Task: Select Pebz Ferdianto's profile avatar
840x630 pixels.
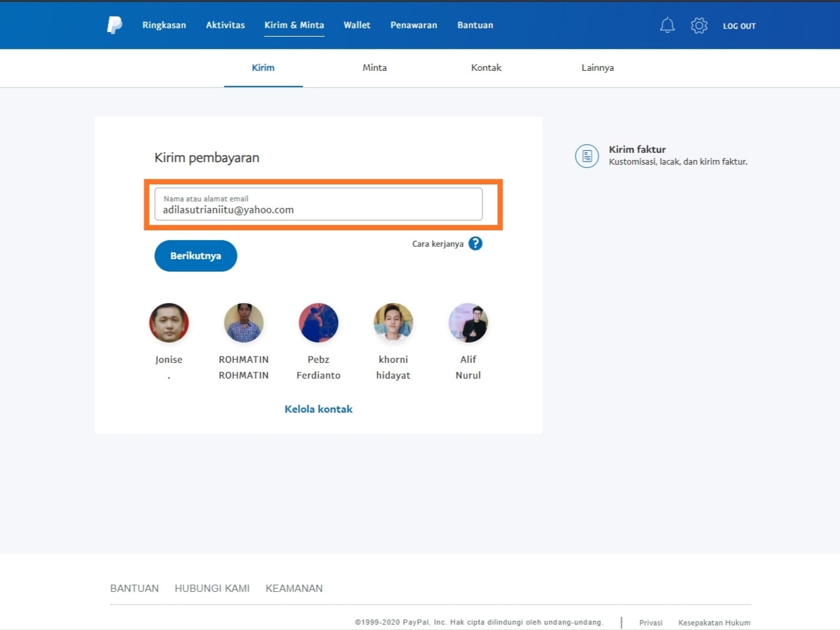Action: tap(318, 322)
